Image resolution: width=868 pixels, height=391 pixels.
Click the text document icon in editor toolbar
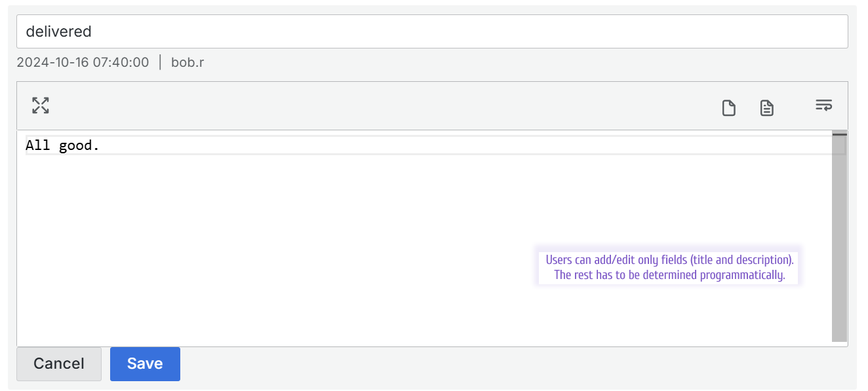[x=766, y=107]
